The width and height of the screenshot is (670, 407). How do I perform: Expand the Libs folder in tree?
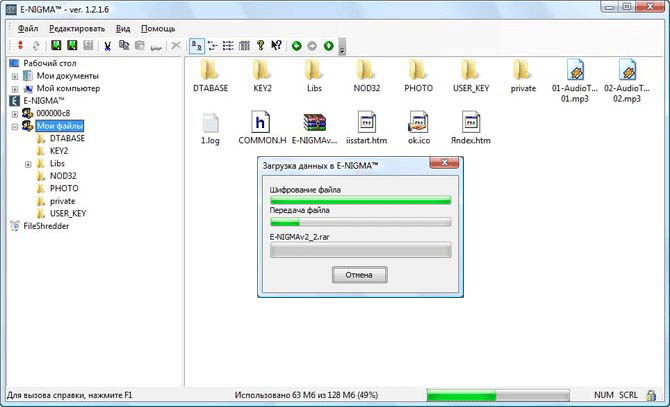click(x=28, y=164)
